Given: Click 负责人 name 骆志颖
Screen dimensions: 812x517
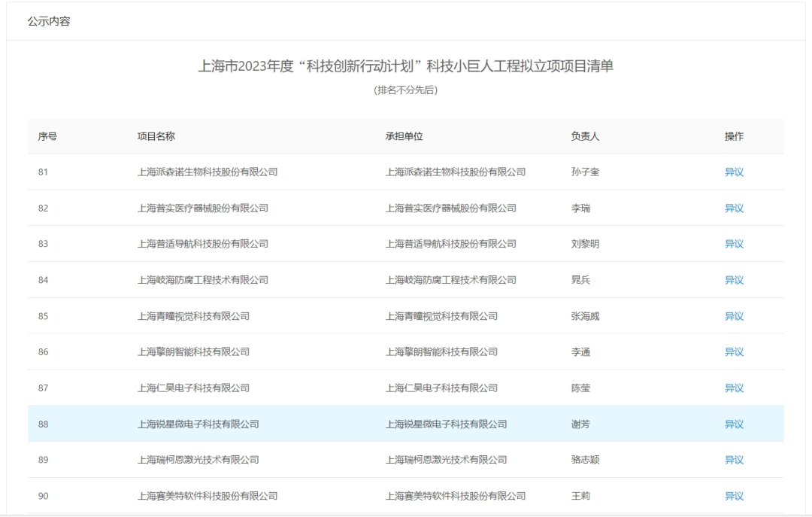Looking at the screenshot, I should 585,460.
